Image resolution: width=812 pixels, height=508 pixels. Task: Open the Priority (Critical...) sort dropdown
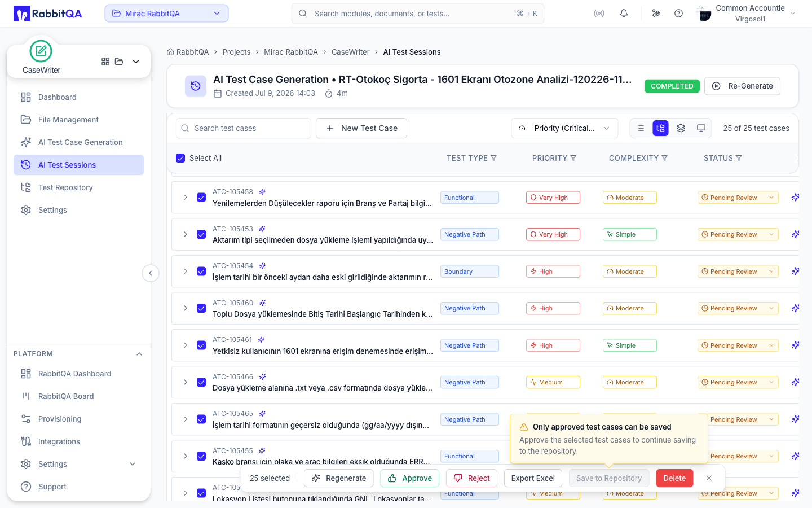coord(564,128)
